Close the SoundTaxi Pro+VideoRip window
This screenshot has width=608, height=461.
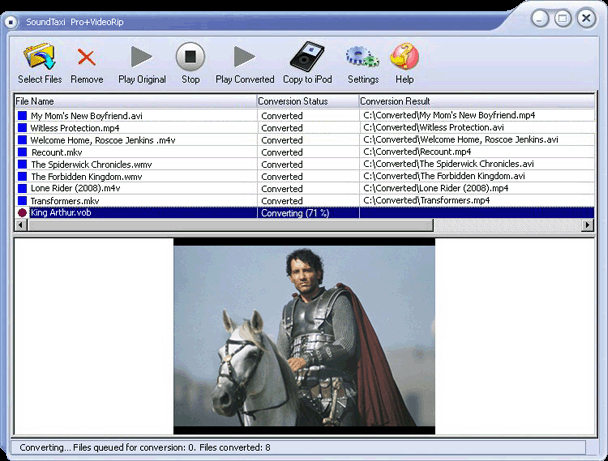(x=586, y=18)
